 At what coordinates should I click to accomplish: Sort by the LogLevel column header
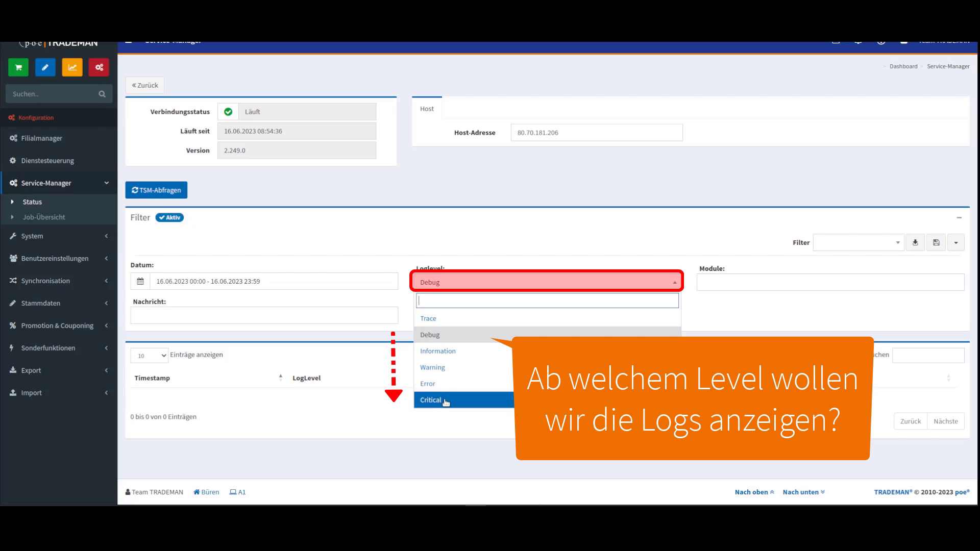point(306,378)
